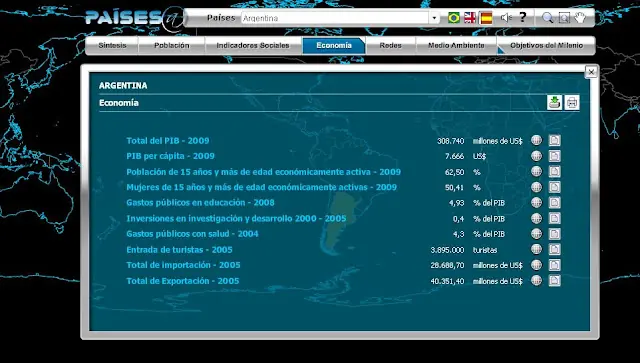Open the Total del PIB data sheet icon
This screenshot has width=640, height=363.
tap(554, 140)
